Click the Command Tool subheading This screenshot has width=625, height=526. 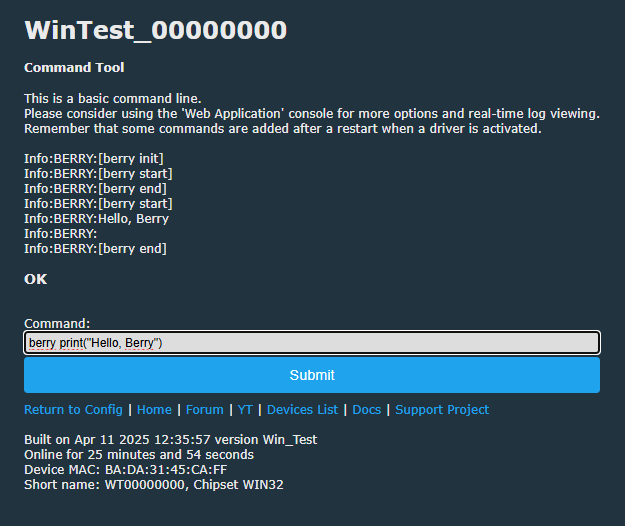74,67
